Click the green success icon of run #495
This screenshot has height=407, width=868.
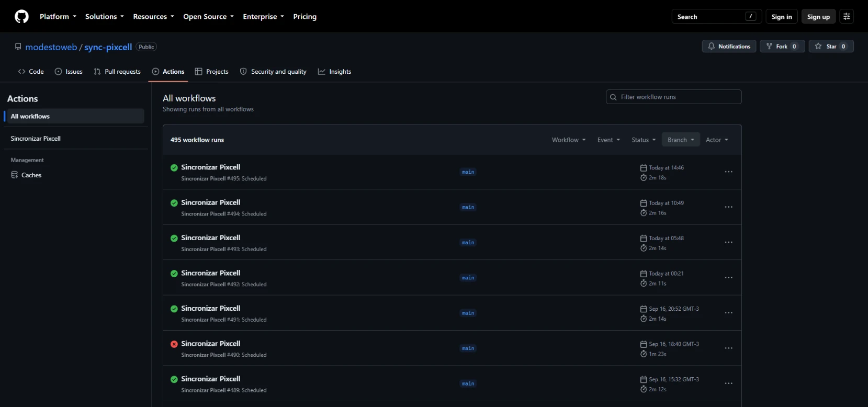coord(174,168)
